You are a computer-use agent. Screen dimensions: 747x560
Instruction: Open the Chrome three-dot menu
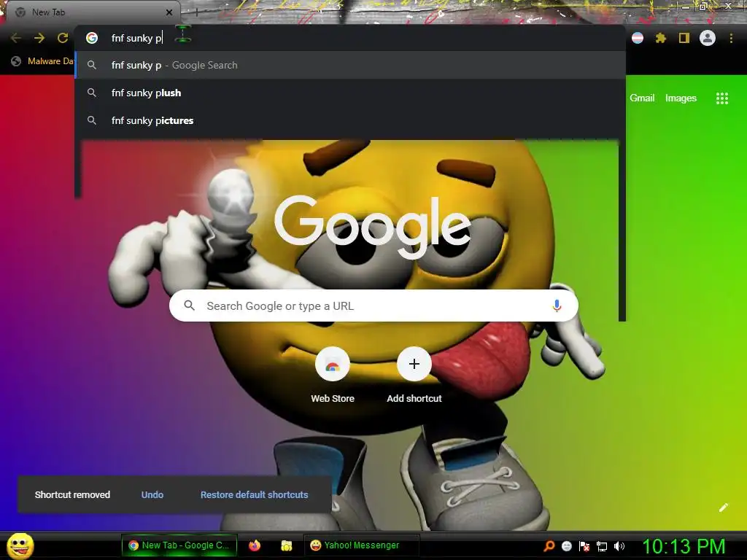click(731, 38)
